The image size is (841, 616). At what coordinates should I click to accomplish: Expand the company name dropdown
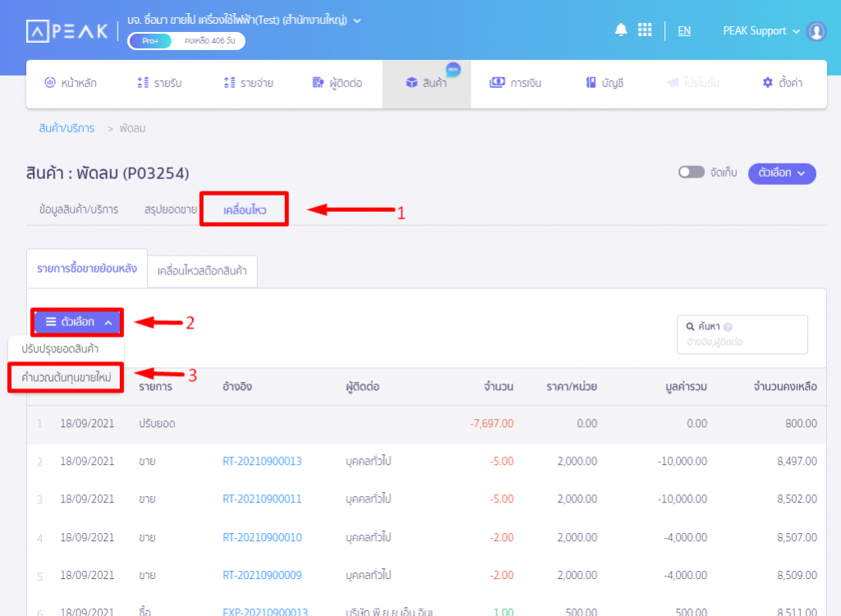click(356, 20)
